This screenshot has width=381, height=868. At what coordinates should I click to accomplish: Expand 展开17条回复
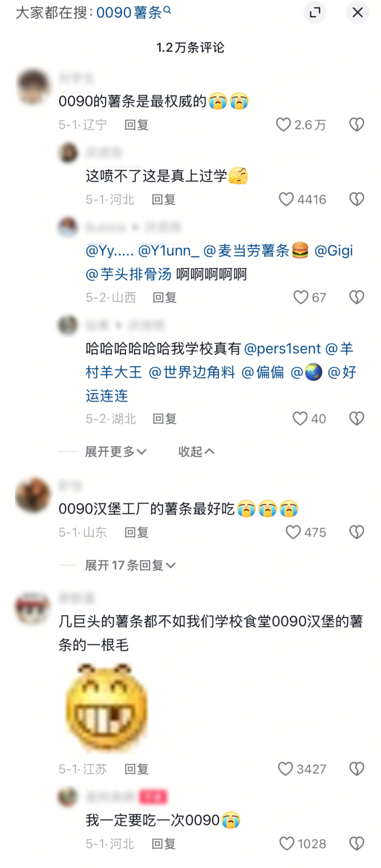pyautogui.click(x=130, y=565)
